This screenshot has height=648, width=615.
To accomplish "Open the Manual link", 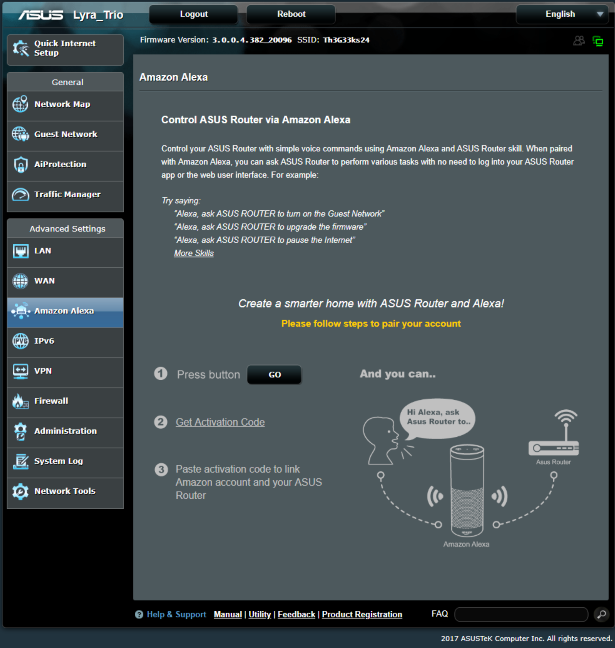I will [x=228, y=615].
